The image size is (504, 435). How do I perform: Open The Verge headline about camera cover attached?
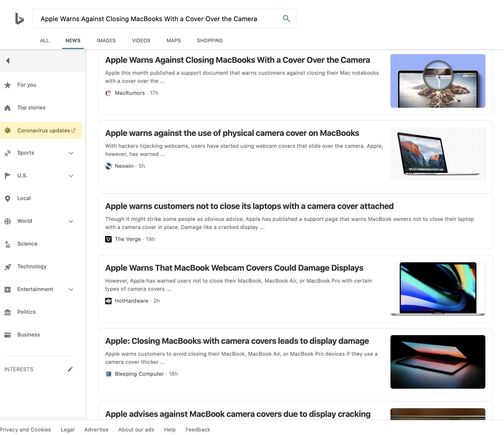[x=249, y=206]
